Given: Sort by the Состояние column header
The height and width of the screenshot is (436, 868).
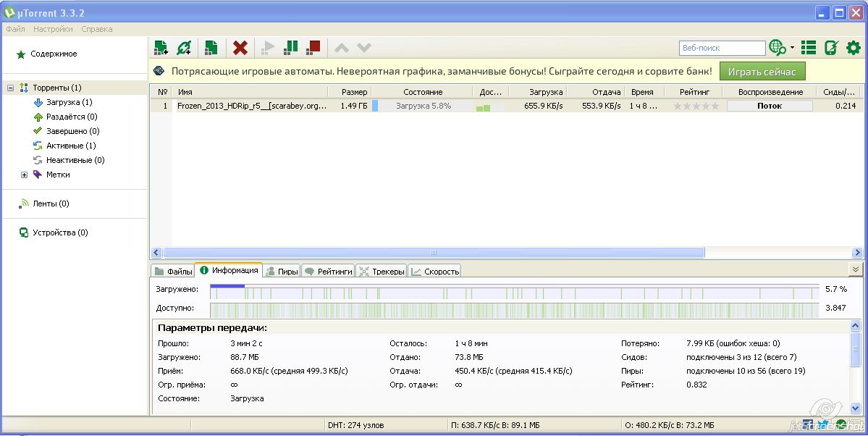Looking at the screenshot, I should point(422,92).
